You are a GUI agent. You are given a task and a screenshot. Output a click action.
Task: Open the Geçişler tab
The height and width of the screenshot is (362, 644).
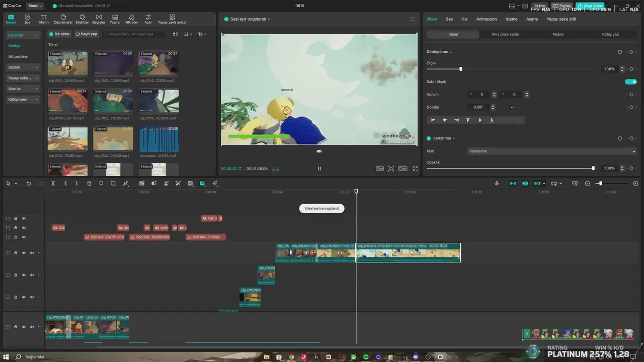[x=99, y=19]
